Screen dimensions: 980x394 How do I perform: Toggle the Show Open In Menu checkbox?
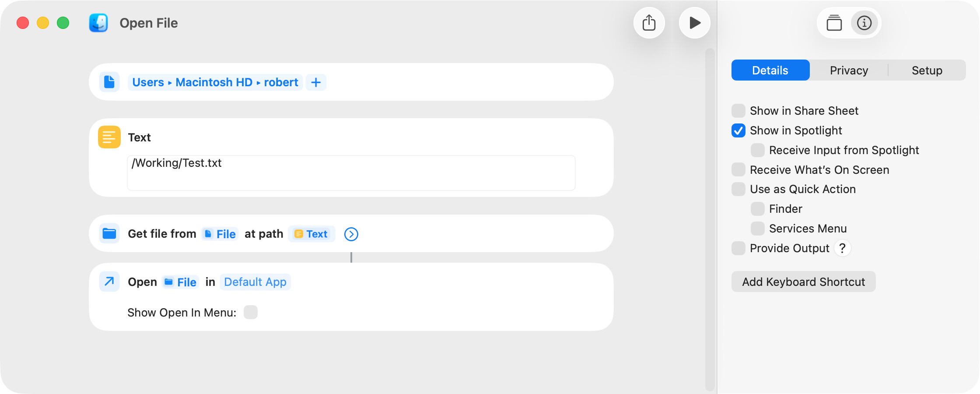pos(251,313)
